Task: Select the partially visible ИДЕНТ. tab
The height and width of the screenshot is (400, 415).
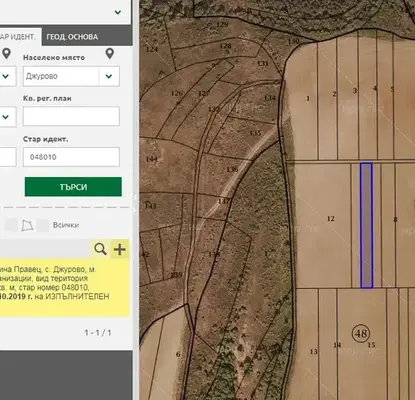Action: click(19, 37)
